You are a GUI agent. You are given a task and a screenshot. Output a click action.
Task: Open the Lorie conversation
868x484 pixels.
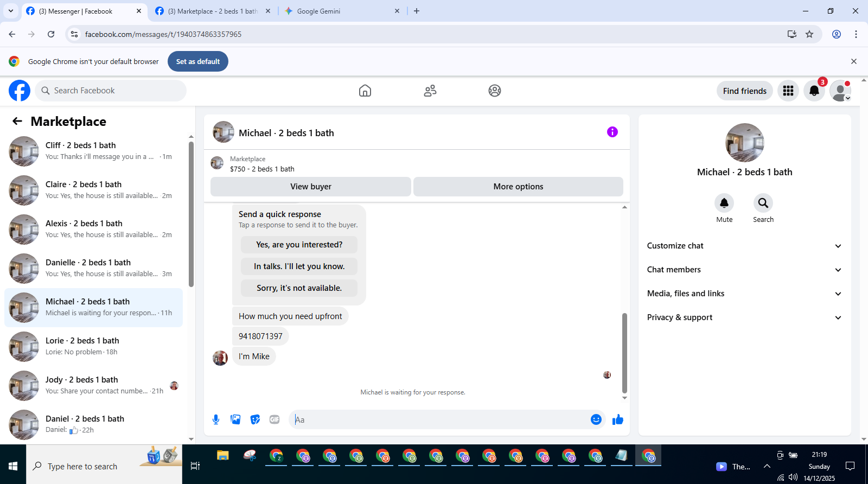93,347
